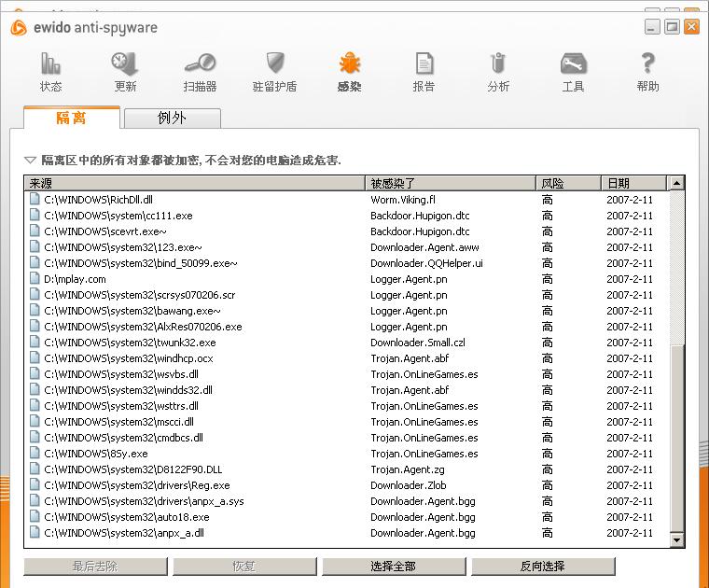Select the drivers\anpx_a.sys entry
Viewport: 709px width, 588px height.
point(144,501)
